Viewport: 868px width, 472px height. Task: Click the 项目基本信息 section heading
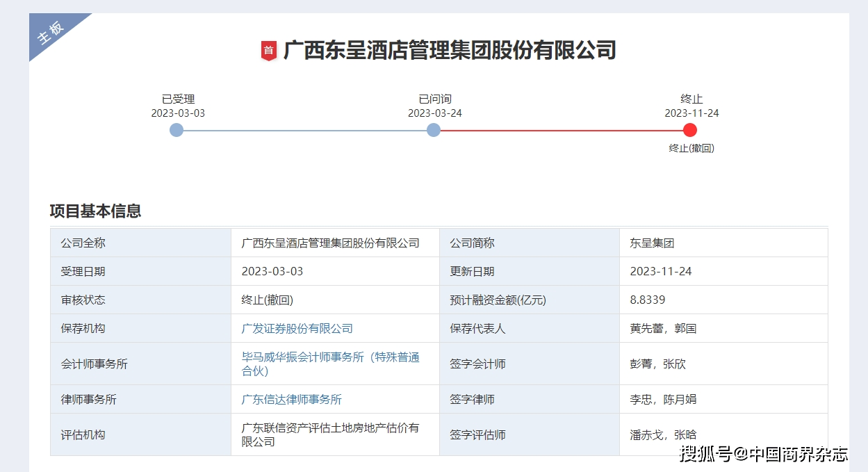96,211
